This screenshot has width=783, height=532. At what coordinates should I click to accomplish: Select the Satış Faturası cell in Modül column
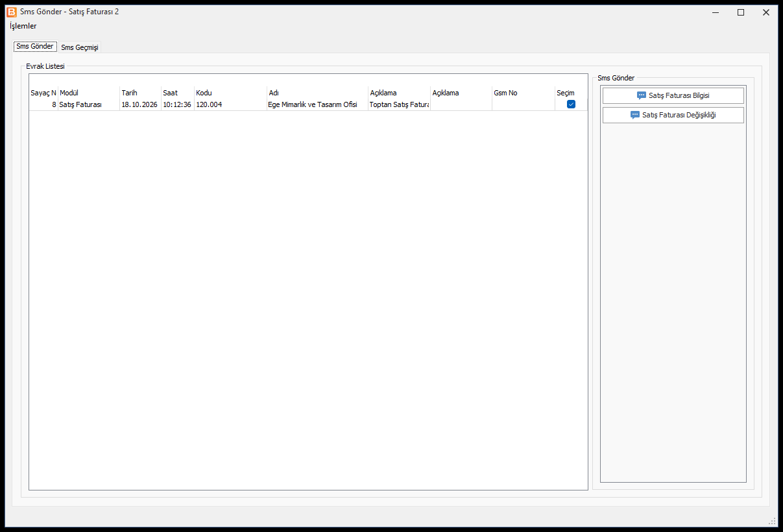pos(89,104)
